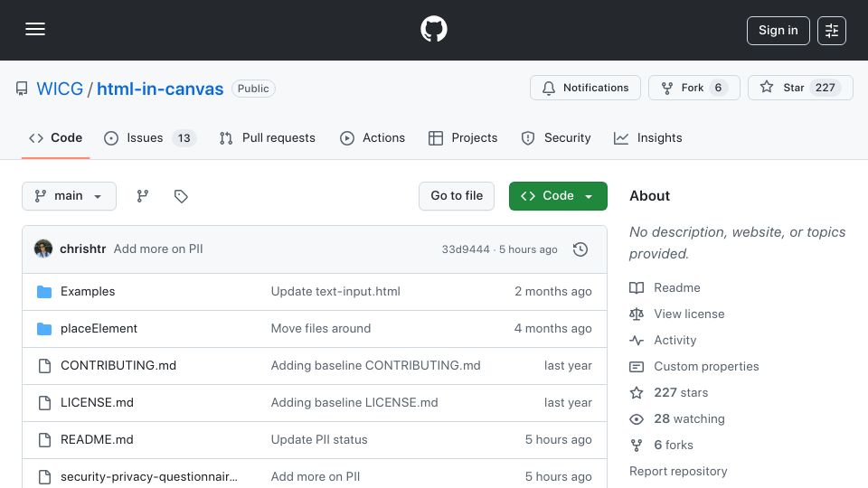Viewport: 868px width, 488px height.
Task: Click the repository icon beside WICG
Action: click(x=22, y=89)
